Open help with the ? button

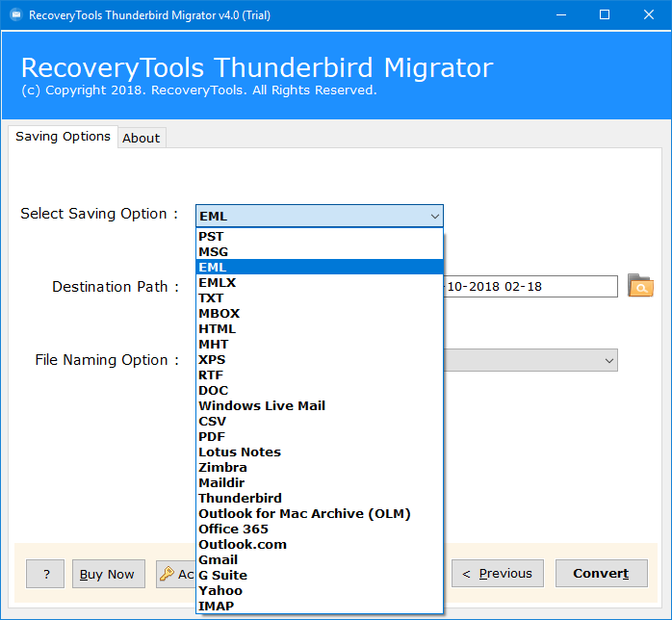tap(45, 574)
